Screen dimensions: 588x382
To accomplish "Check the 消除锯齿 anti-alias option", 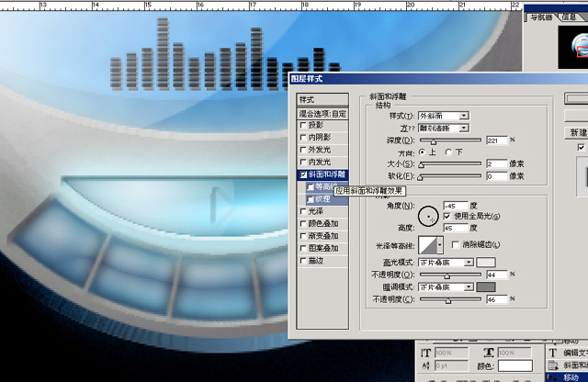I will [x=456, y=245].
